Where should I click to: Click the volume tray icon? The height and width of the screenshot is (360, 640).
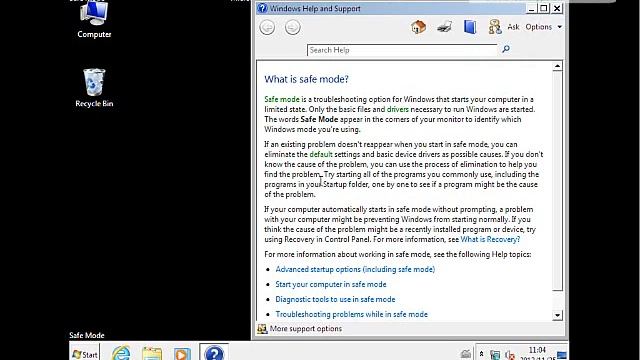(510, 355)
